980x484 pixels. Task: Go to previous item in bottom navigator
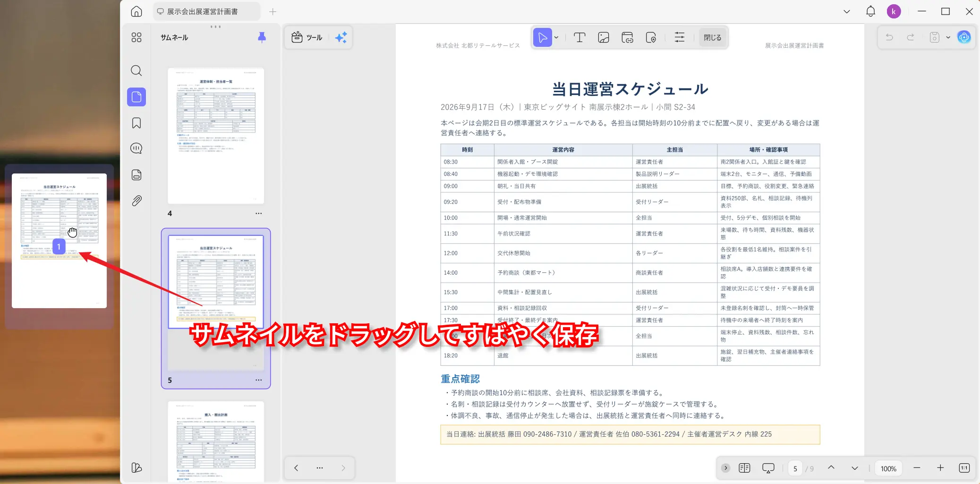coord(296,468)
